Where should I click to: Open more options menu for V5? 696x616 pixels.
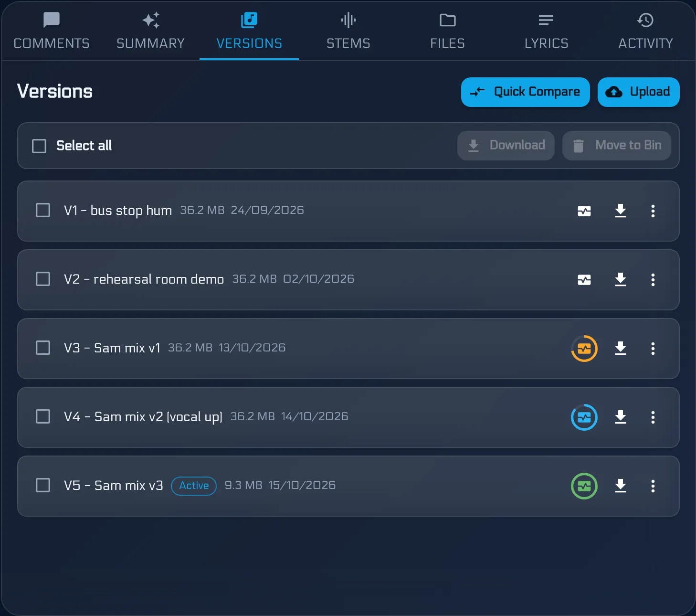click(x=653, y=486)
